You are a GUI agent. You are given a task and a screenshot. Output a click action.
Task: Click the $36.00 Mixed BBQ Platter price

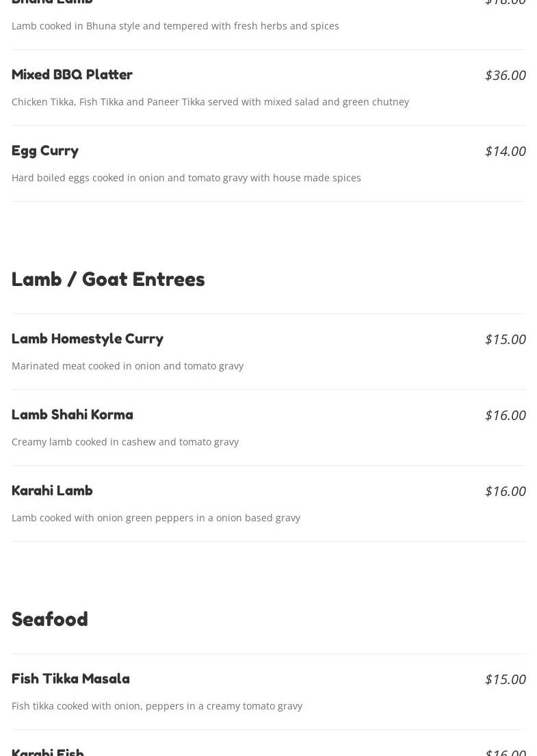(505, 75)
